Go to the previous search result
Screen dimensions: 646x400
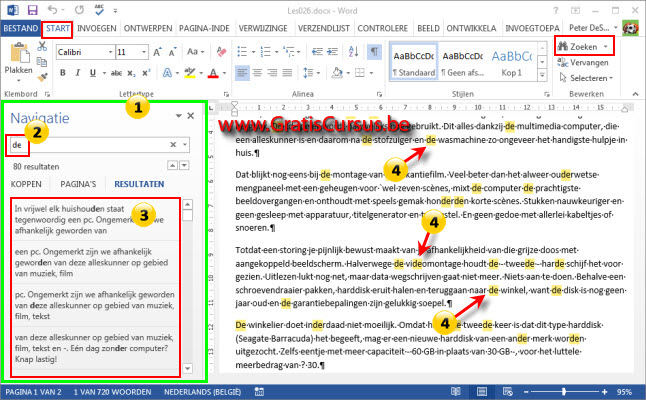(173, 166)
